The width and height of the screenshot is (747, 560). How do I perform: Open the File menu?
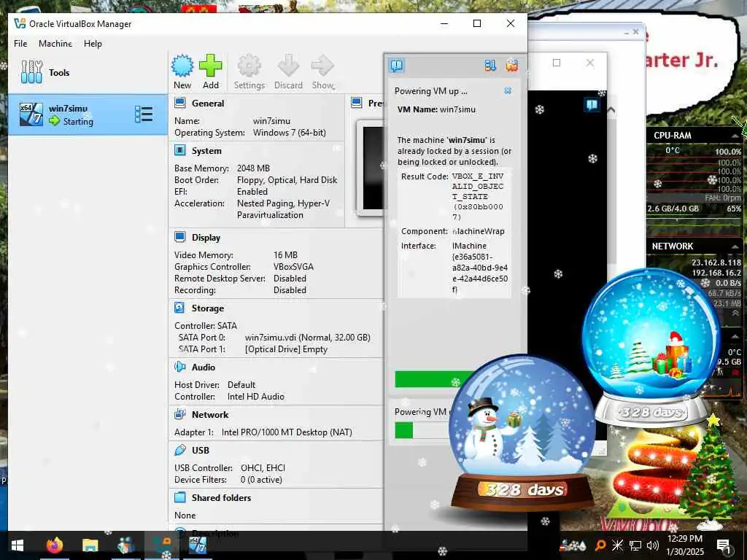click(x=20, y=43)
